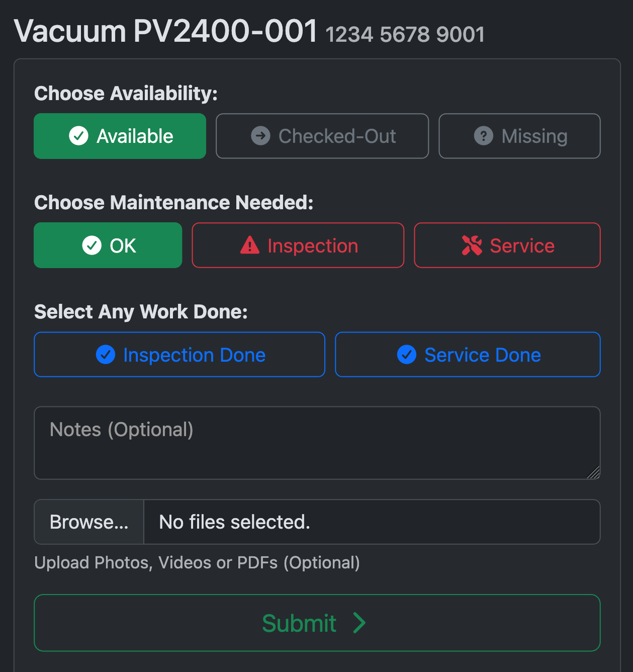Screen dimensions: 633x672
Task: Click the blue check icon beside Service Done
Action: coord(407,355)
